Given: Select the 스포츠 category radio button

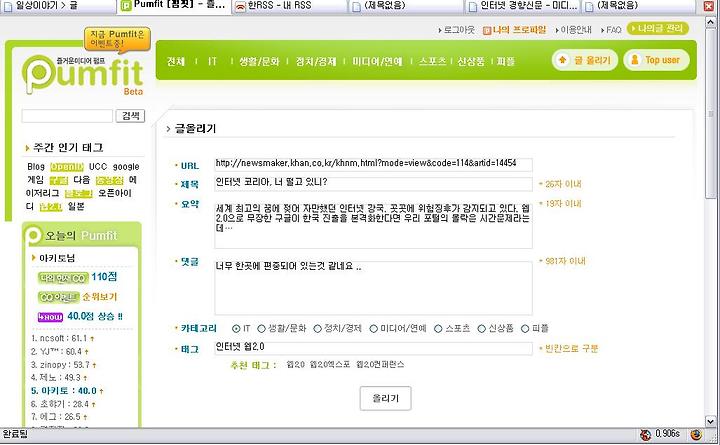Looking at the screenshot, I should tap(438, 328).
